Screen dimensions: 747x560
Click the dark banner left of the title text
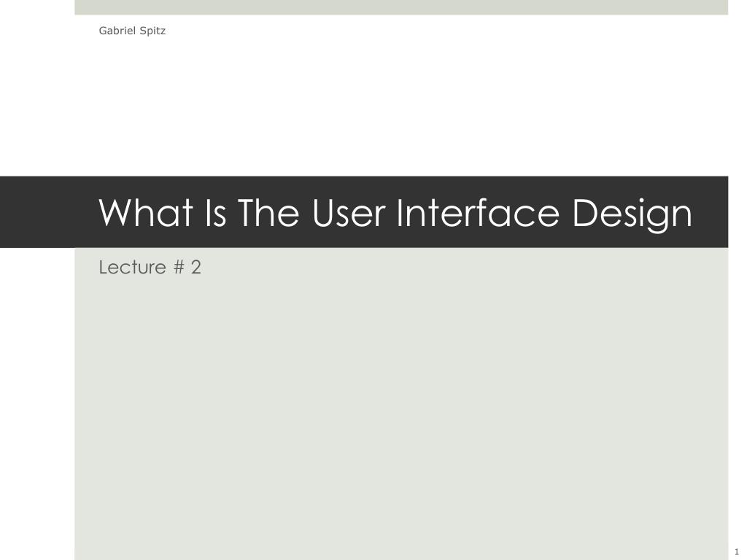tap(47, 212)
